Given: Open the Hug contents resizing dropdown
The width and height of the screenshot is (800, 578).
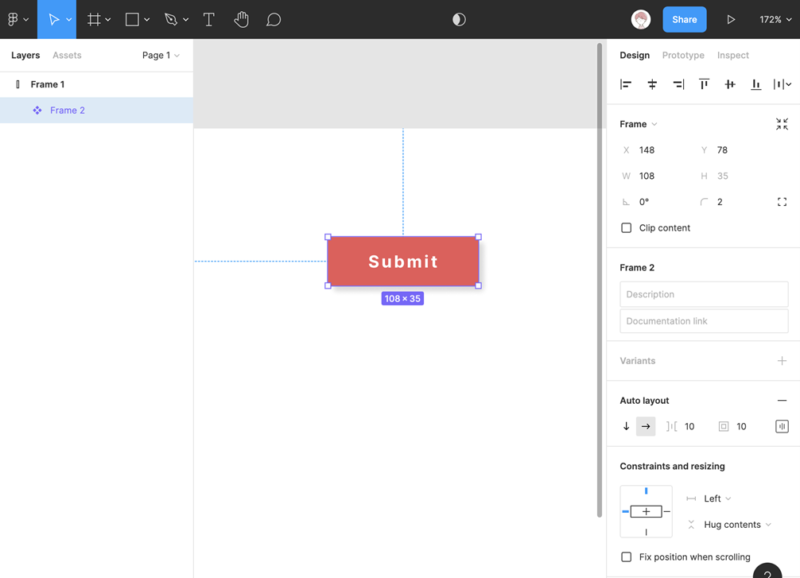Looking at the screenshot, I should coord(737,524).
